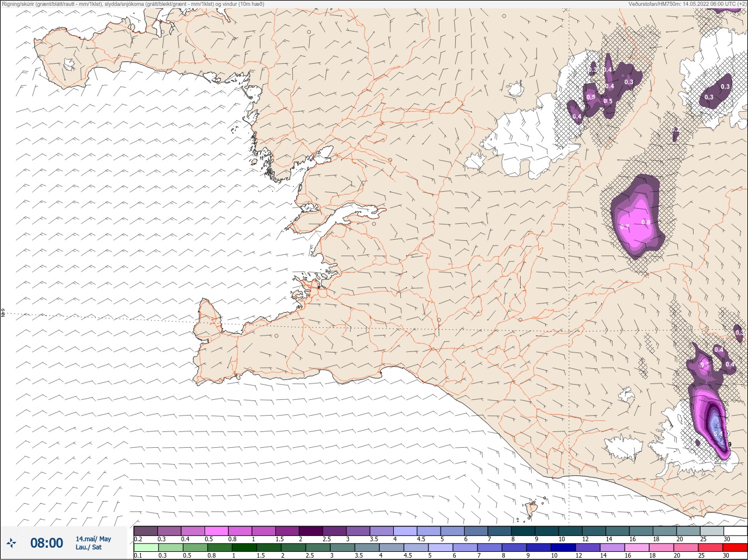Screen dimensions: 748x560
Task: Select the pale green 0.1 swatch in lower legend
Action: coord(146,548)
